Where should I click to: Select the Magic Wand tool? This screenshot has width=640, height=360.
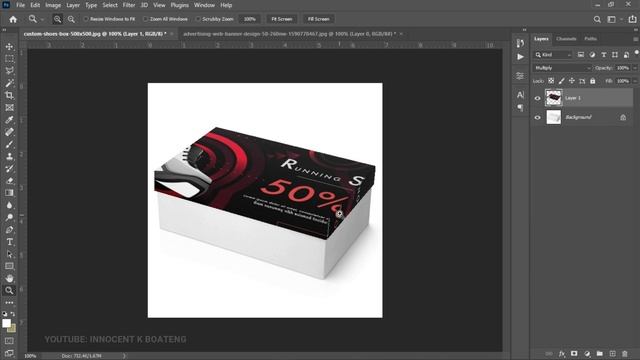tap(9, 83)
